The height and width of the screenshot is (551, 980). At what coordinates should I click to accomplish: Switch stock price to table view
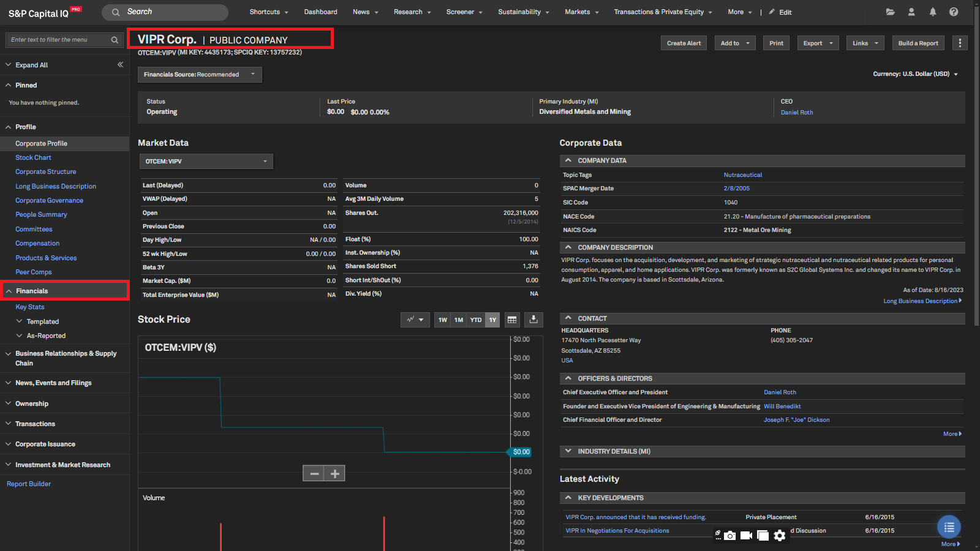click(x=512, y=320)
